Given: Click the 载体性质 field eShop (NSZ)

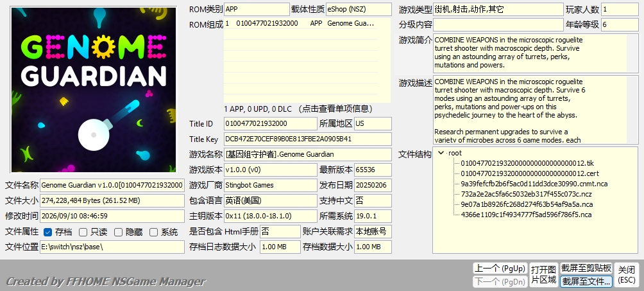Looking at the screenshot, I should 359,9.
